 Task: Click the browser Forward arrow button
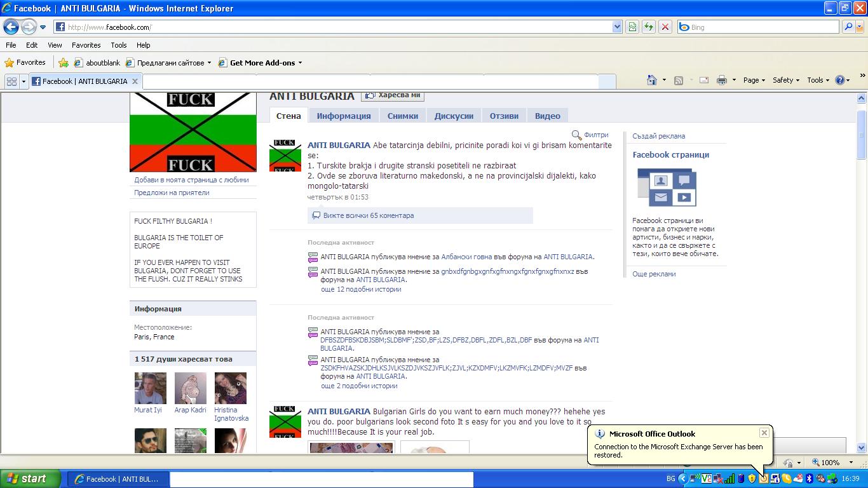coord(29,27)
